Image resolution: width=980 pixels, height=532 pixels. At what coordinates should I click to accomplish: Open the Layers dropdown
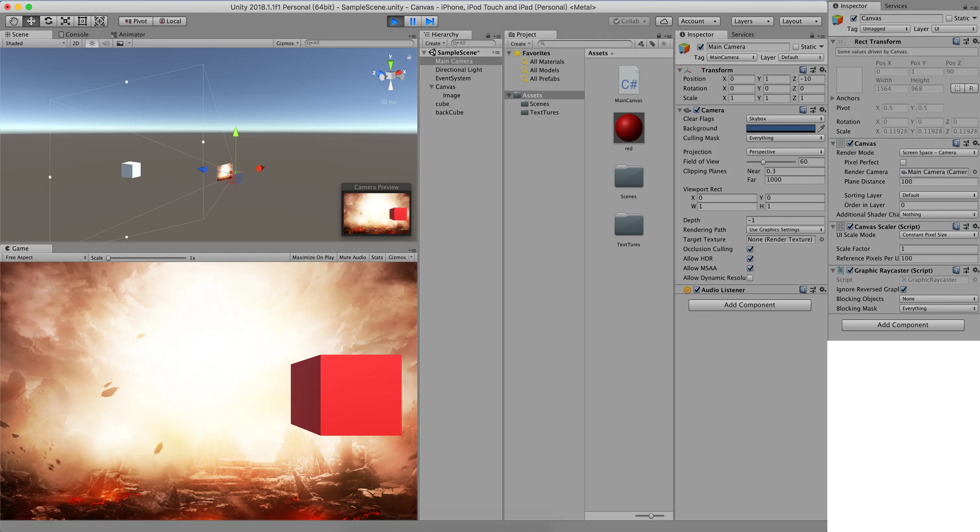pyautogui.click(x=752, y=21)
